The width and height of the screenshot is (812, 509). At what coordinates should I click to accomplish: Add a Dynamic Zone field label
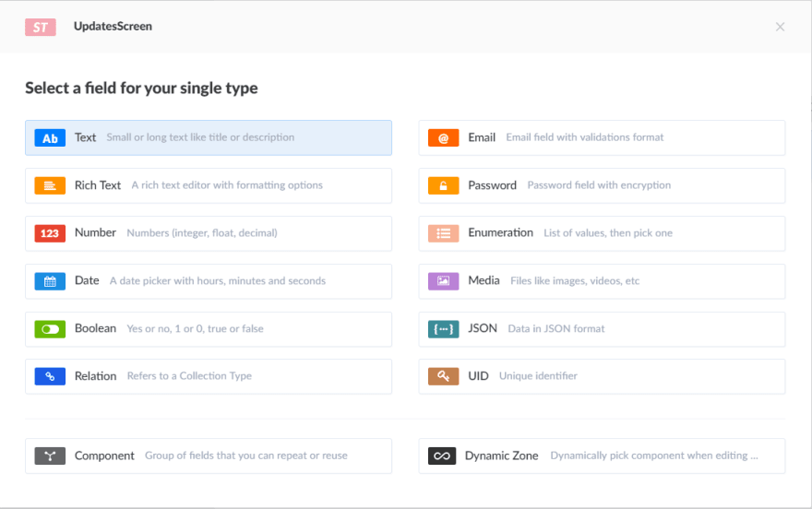(x=502, y=456)
